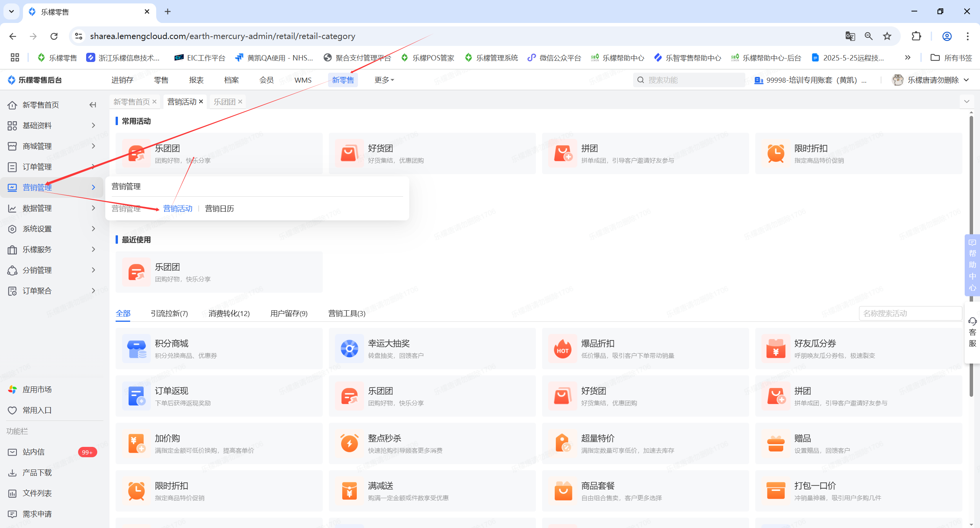
Task: Open the 需求申请 icon
Action: point(12,514)
